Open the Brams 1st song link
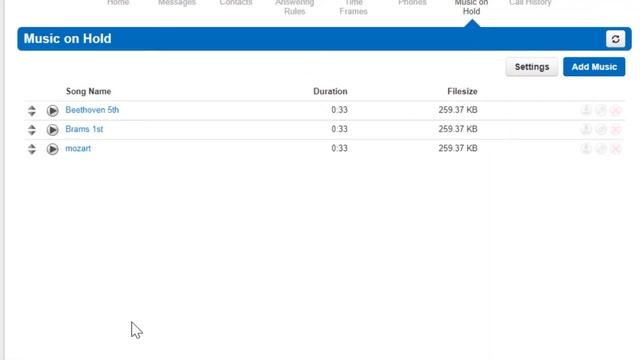 coord(84,129)
